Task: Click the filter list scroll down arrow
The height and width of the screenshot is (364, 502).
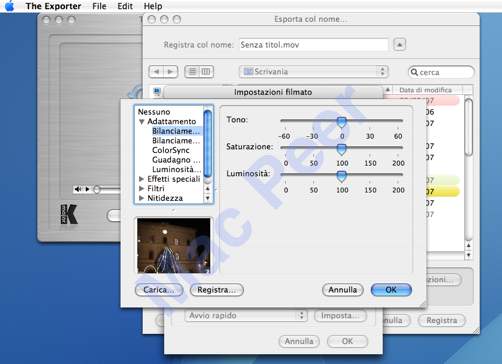Action: point(208,198)
